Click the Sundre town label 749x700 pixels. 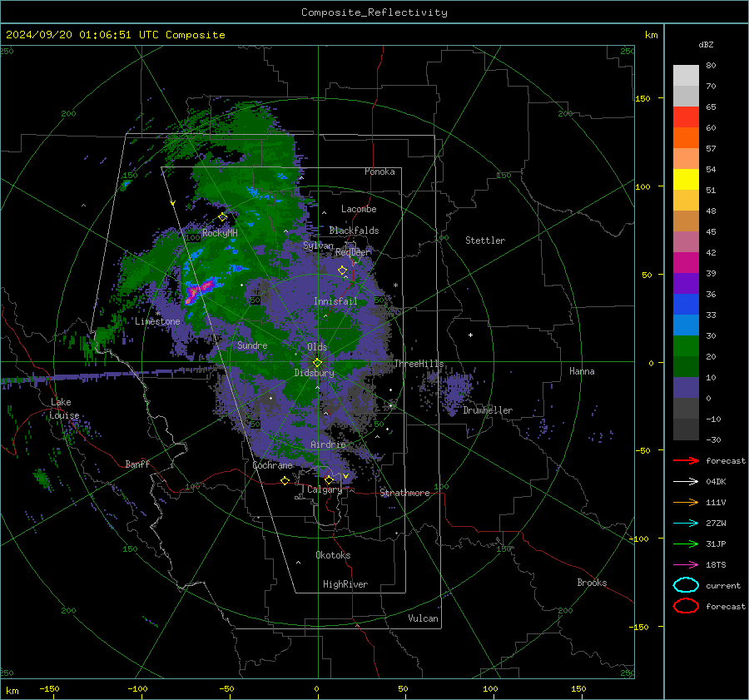252,345
